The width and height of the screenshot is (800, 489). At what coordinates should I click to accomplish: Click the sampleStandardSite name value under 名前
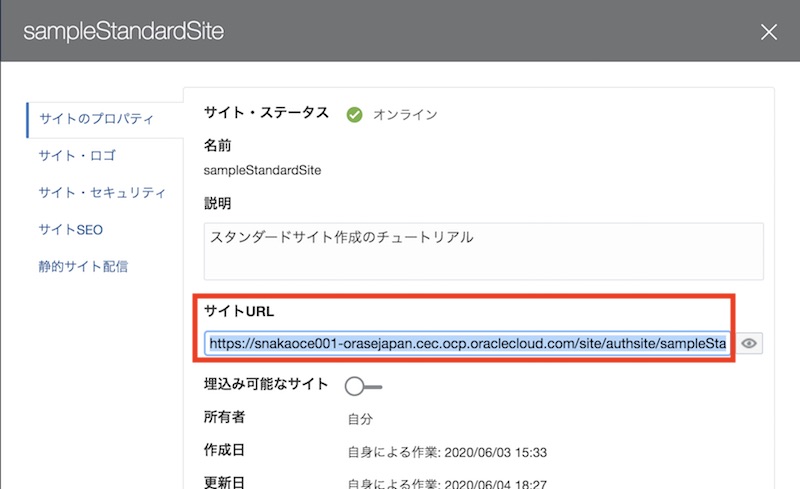262,170
